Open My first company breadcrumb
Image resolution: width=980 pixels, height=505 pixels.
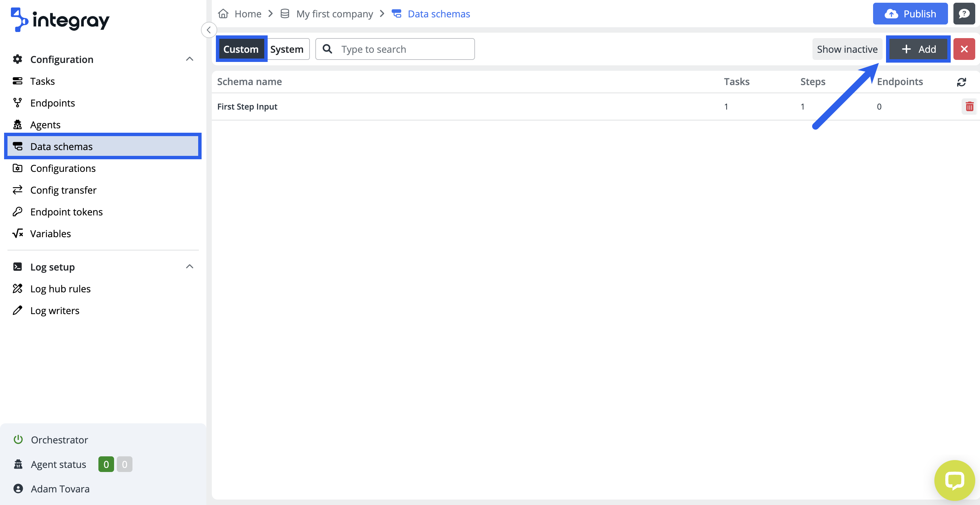(334, 14)
